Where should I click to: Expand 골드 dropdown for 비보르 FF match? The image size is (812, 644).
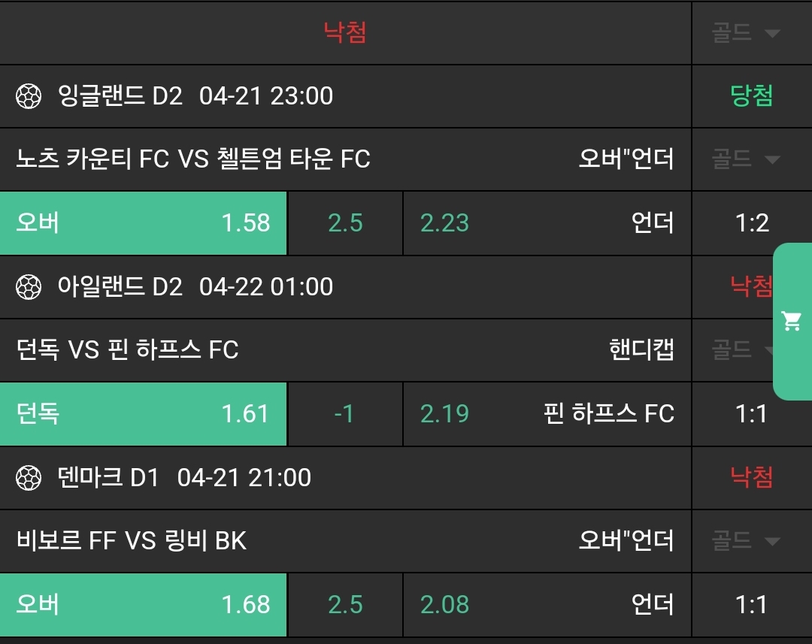tap(746, 541)
